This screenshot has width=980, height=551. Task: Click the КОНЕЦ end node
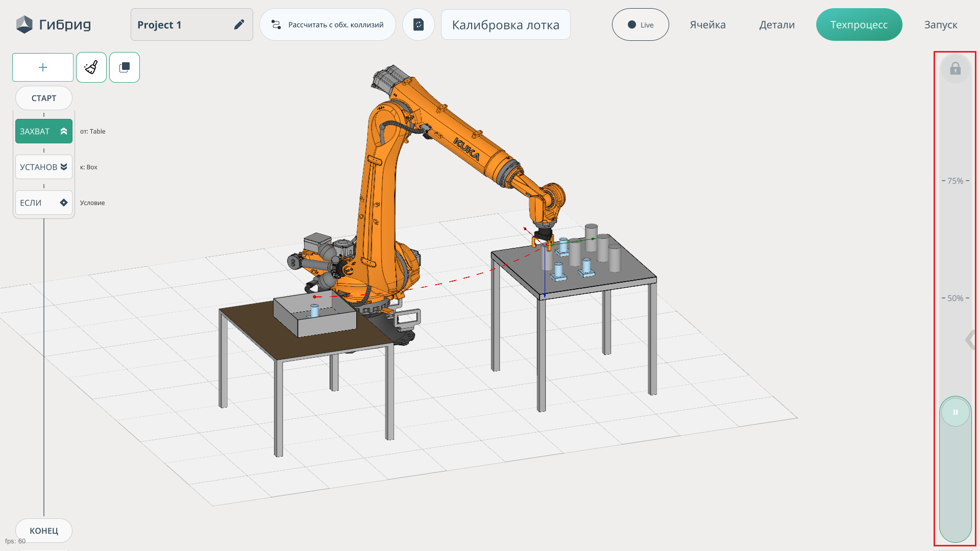pyautogui.click(x=44, y=531)
